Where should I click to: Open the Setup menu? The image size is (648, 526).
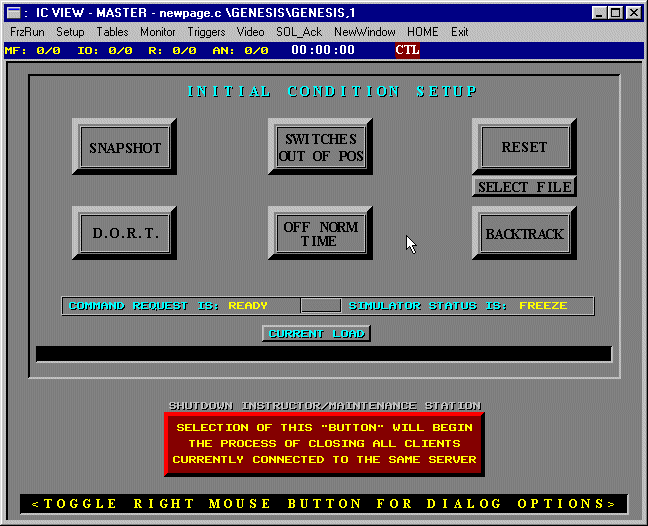(x=70, y=32)
